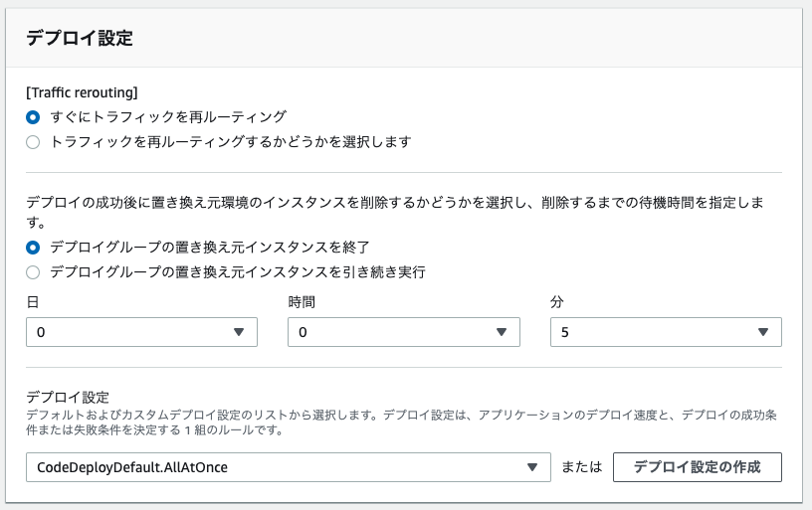
Task: Click the 日 label above days field
Action: click(32, 299)
